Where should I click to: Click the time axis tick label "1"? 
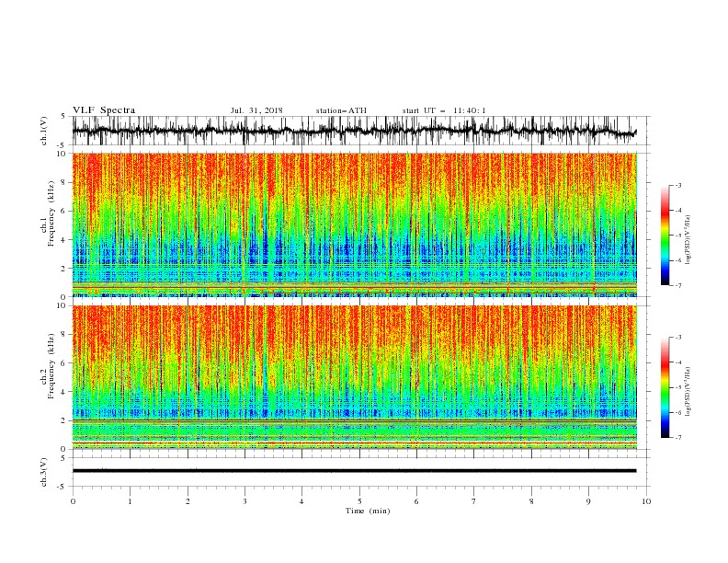(x=130, y=501)
